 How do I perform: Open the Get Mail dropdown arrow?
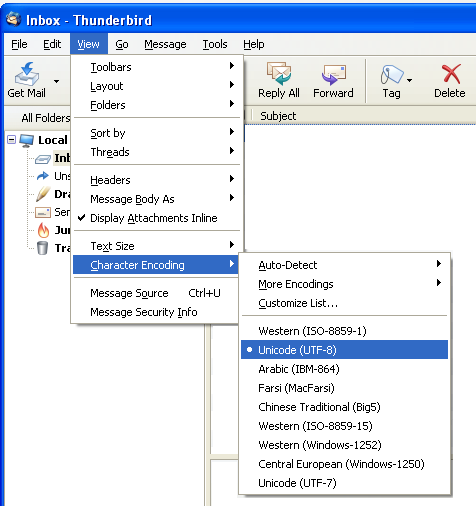57,81
